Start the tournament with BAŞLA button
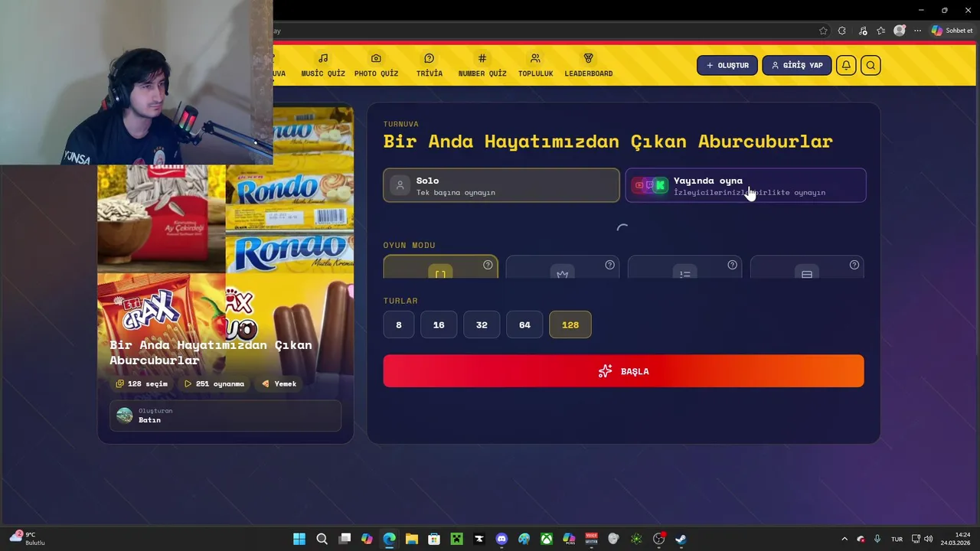The height and width of the screenshot is (551, 980). 623,371
